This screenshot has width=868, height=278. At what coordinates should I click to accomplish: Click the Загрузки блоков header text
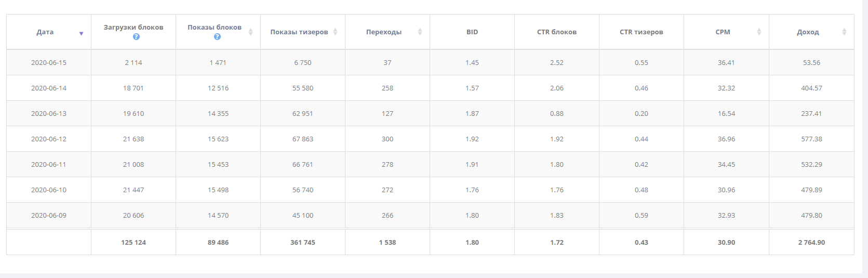click(x=133, y=27)
